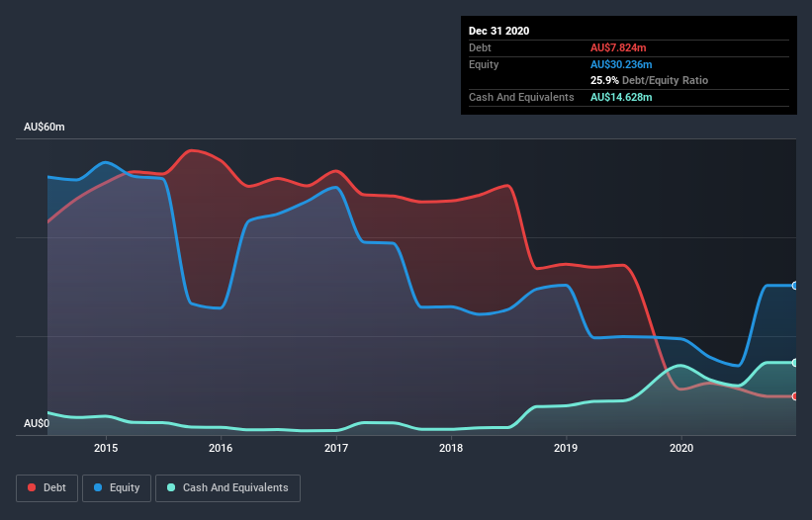Click the AU$14.628m cash value
The height and width of the screenshot is (520, 812).
tap(621, 97)
